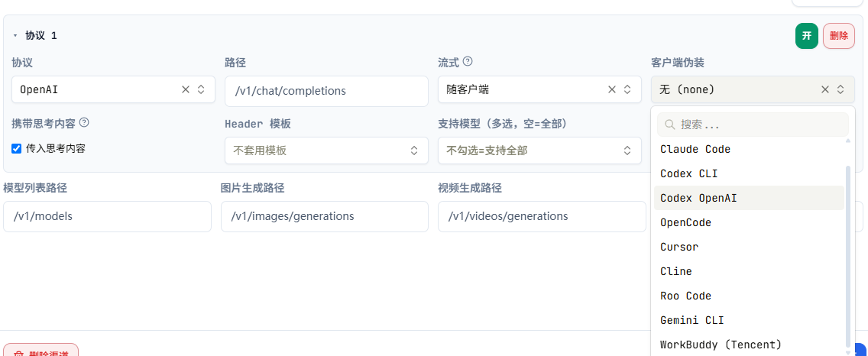Clear the OpenAI protocol selection

point(186,89)
